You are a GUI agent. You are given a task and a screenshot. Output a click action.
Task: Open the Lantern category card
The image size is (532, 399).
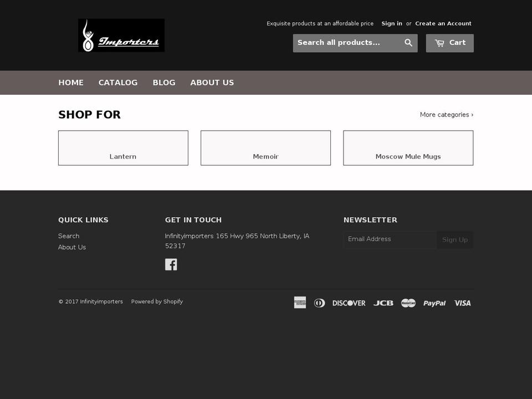[123, 148]
